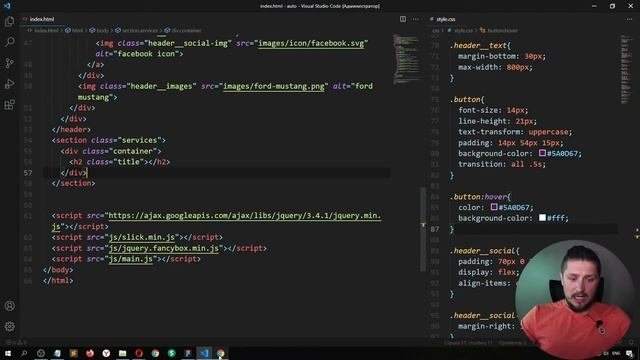Open More Actions menu for style.css editor
Image resolution: width=640 pixels, height=360 pixels.
[629, 19]
